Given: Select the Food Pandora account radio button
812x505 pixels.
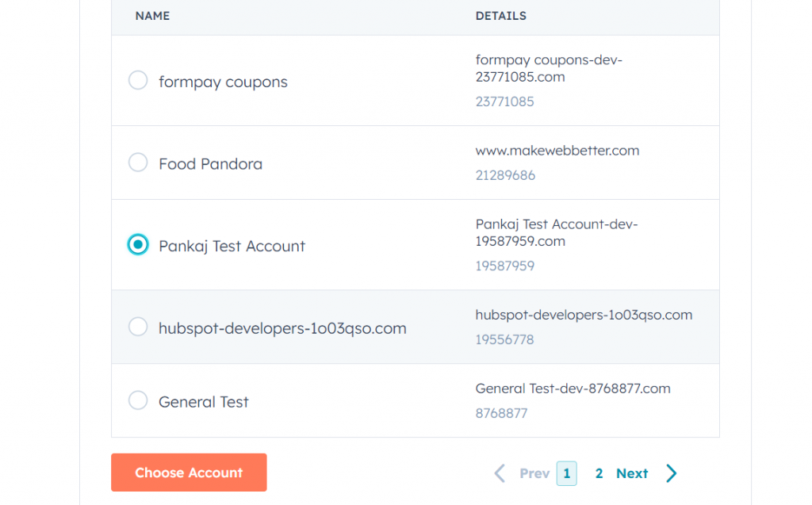Looking at the screenshot, I should click(138, 162).
